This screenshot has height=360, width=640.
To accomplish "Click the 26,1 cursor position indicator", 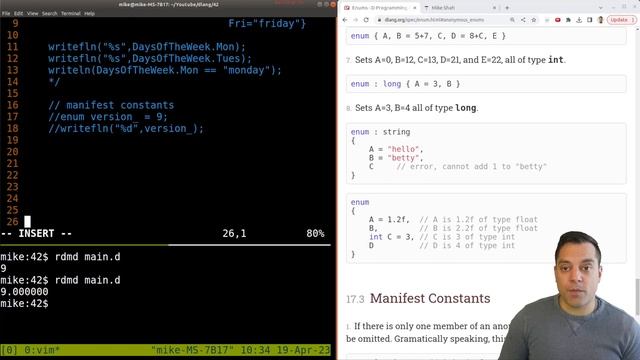I will click(234, 233).
